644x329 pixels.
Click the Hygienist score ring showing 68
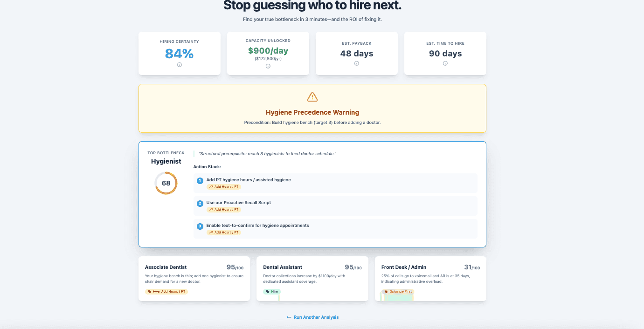[x=166, y=183]
